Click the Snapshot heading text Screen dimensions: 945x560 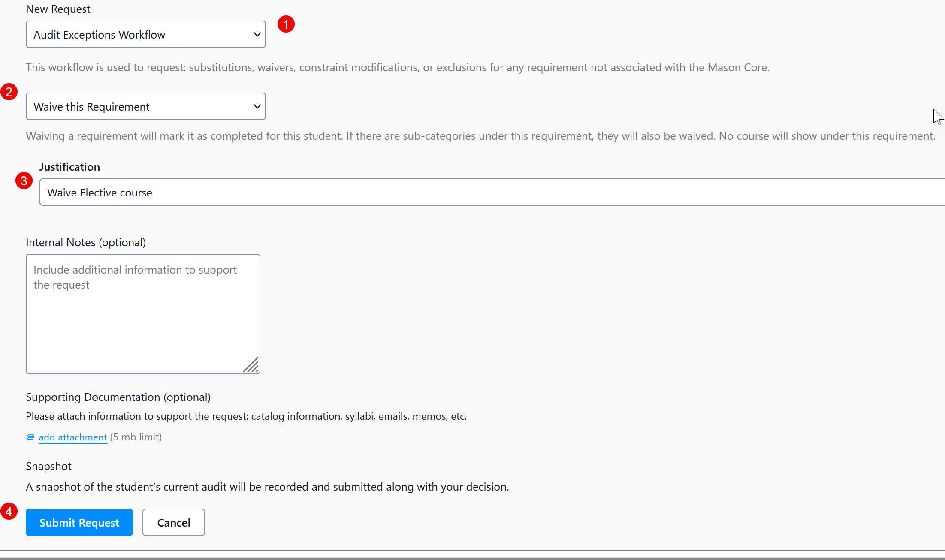click(x=48, y=466)
